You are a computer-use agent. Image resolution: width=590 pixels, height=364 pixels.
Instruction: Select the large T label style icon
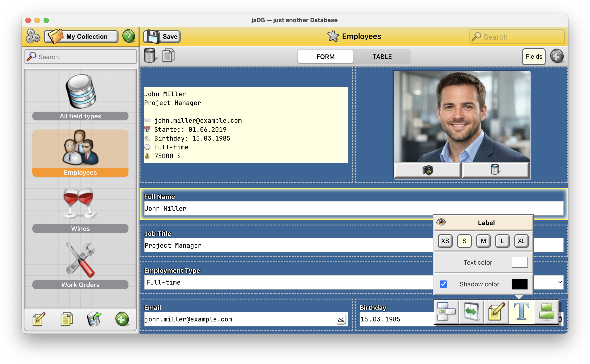pos(521,311)
